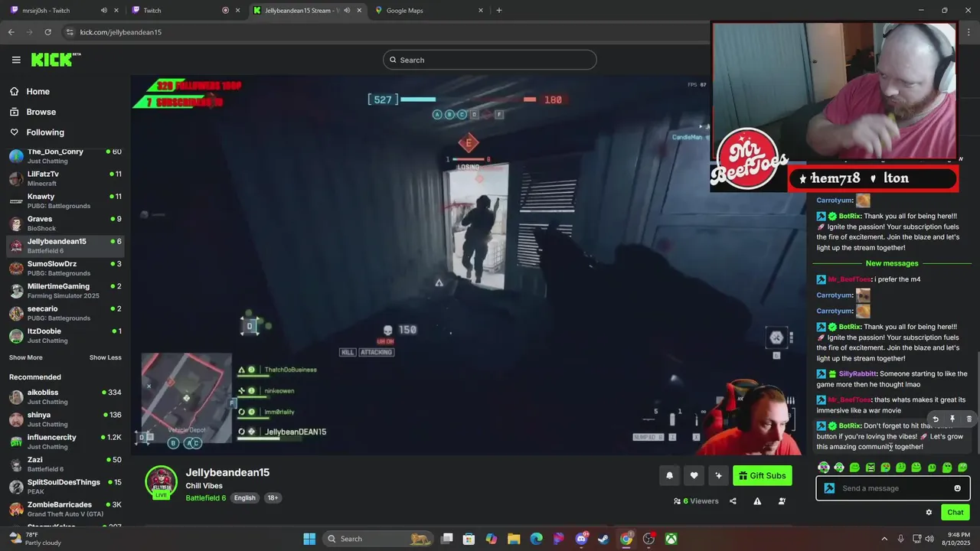
Task: Click the green Chat send button
Action: coord(955,512)
